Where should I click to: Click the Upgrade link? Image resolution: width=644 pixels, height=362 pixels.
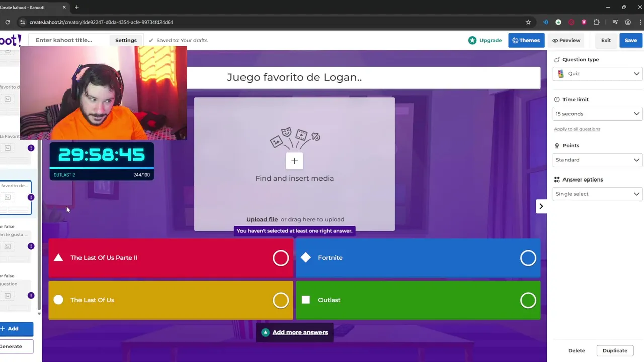click(x=491, y=40)
